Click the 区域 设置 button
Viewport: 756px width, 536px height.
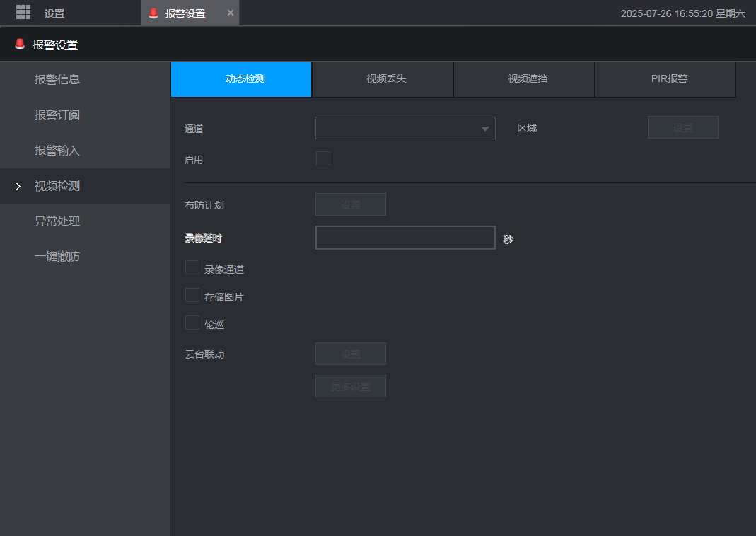click(x=682, y=127)
